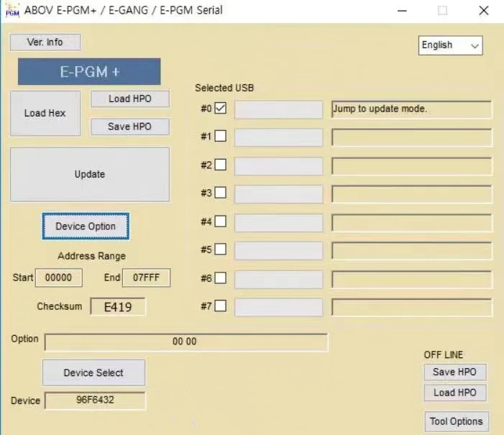Close the ABOV E-PGM+ window

pyautogui.click(x=484, y=11)
